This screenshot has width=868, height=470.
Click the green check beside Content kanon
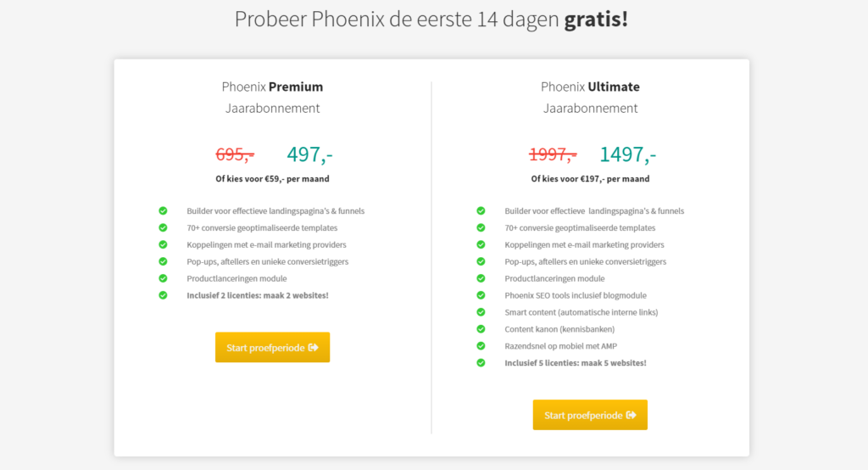pos(481,329)
